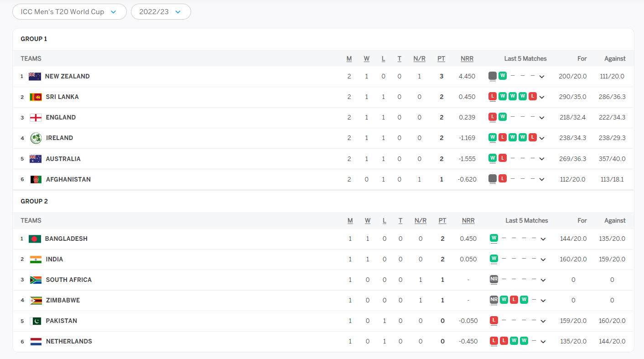Open the ICC Men's T20 World Cup dropdown
Screen dimensions: 644x359
click(x=69, y=12)
